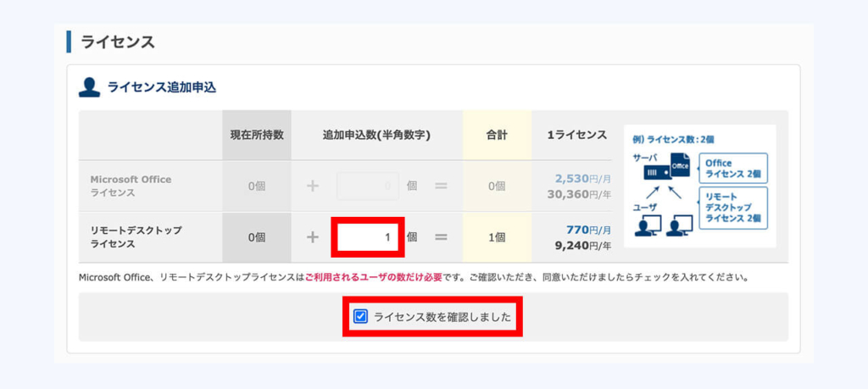This screenshot has width=868, height=389.
Task: Click the plus sign in Microsoft Office row
Action: pyautogui.click(x=313, y=186)
